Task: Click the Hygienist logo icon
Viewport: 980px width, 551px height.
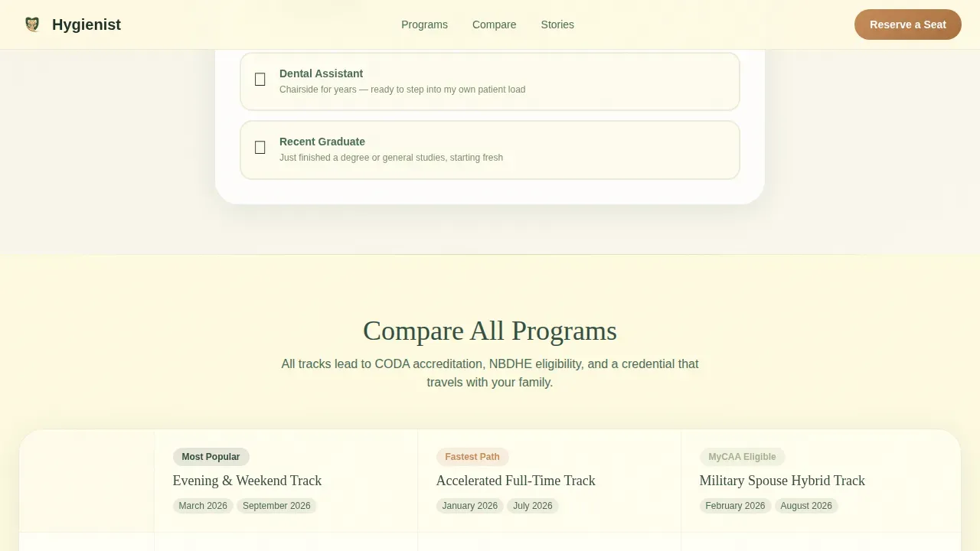Action: 32,24
